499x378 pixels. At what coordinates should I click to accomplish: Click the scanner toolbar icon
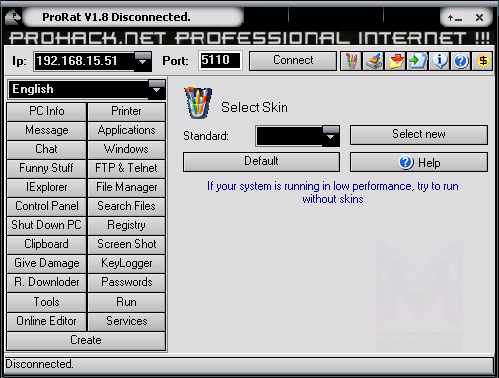pyautogui.click(x=373, y=61)
